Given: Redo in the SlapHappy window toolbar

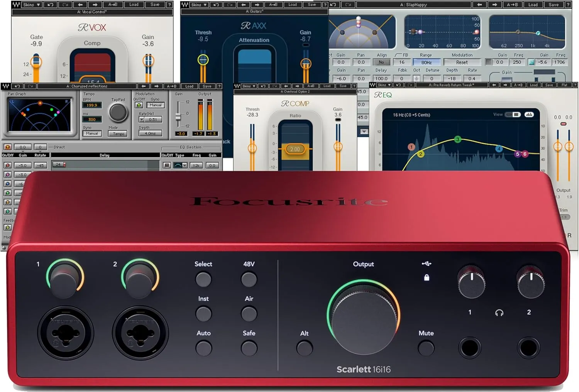Looking at the screenshot, I should [348, 5].
